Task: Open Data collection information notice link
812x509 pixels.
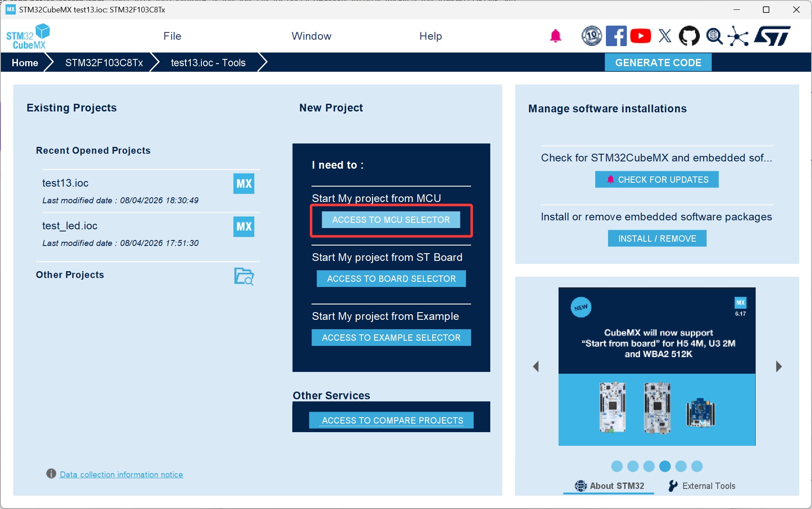Action: pyautogui.click(x=121, y=474)
